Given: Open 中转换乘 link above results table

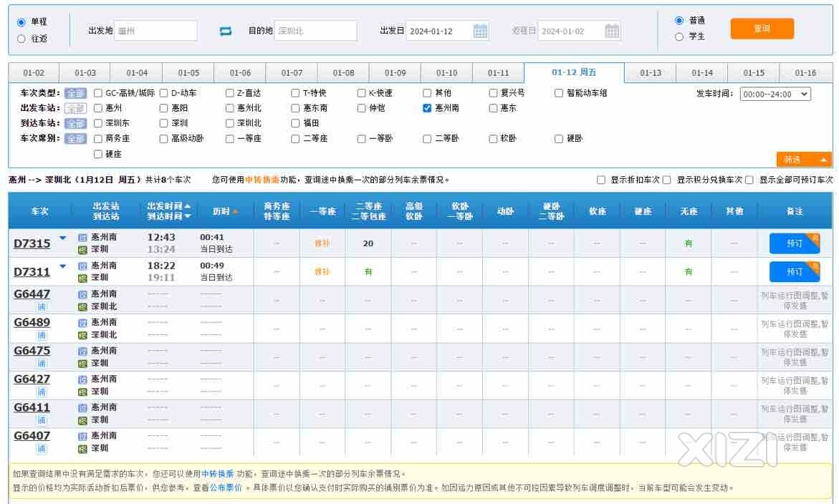Looking at the screenshot, I should (262, 180).
